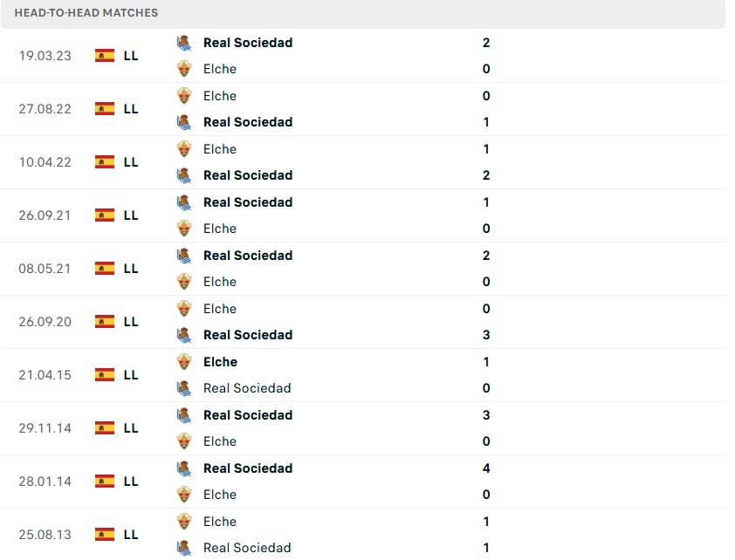Click Elche crest in 19.03.23 match

184,69
